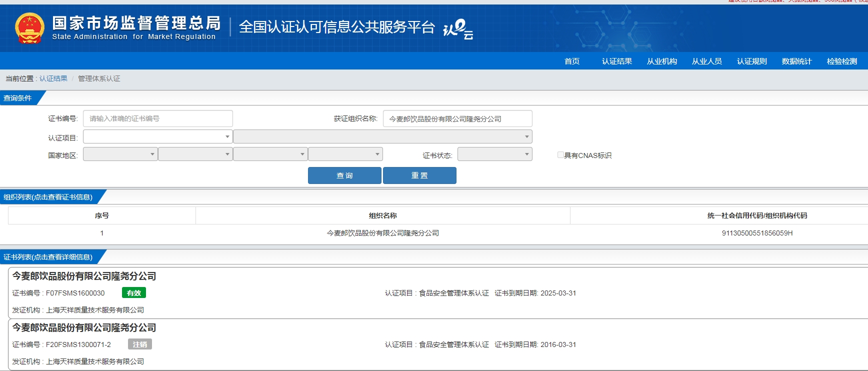Click 发证机构 text in first certificate card

78,310
